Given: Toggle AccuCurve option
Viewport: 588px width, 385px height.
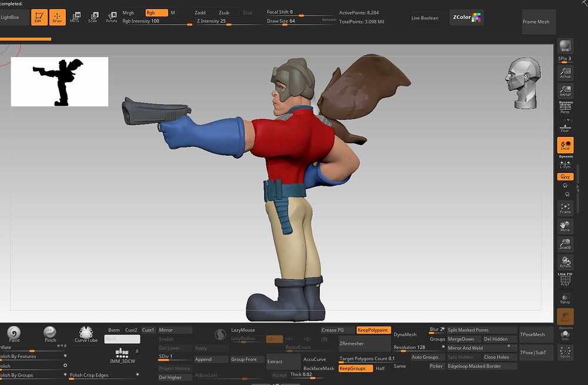Looking at the screenshot, I should [x=314, y=360].
